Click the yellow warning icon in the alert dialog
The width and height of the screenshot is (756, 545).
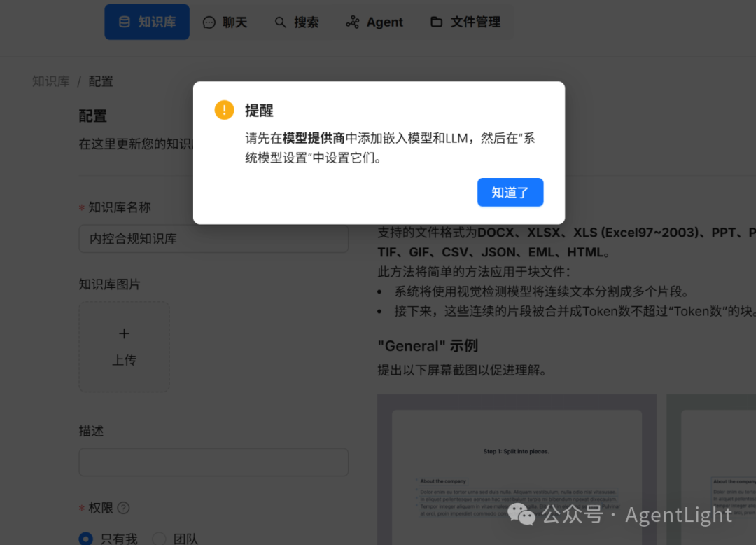pos(224,110)
